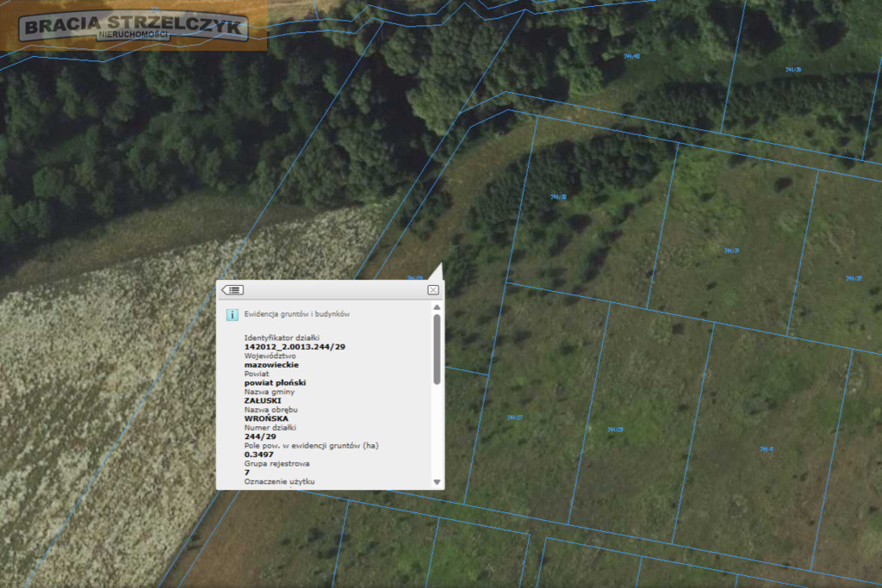Click the Ewidencja gruntów i budynków heading
882x588 pixels.
(297, 314)
